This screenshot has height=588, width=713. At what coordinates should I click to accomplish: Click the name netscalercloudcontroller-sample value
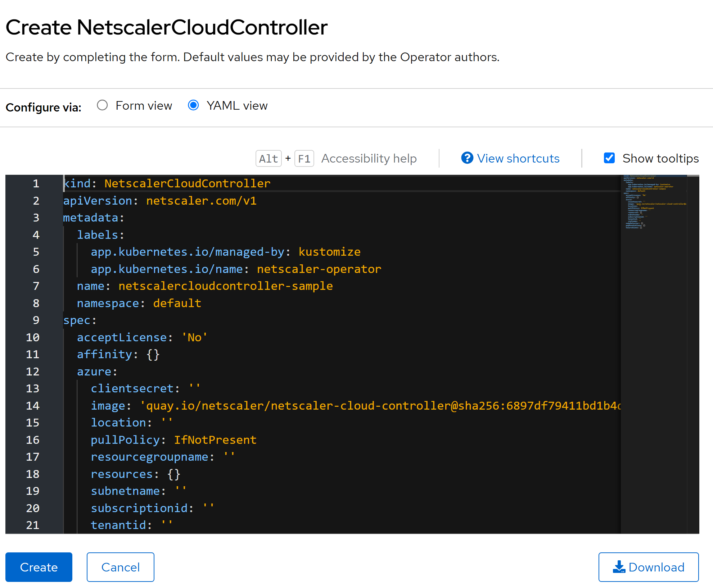click(x=226, y=286)
